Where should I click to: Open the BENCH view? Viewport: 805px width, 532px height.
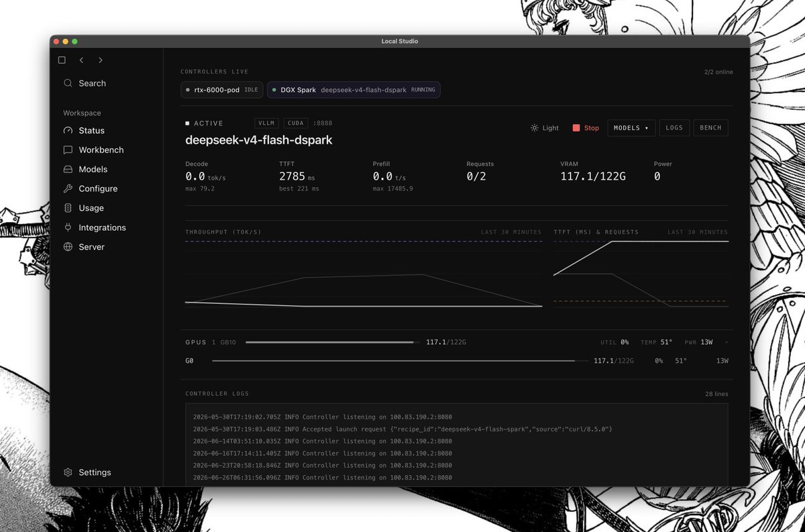pos(710,127)
